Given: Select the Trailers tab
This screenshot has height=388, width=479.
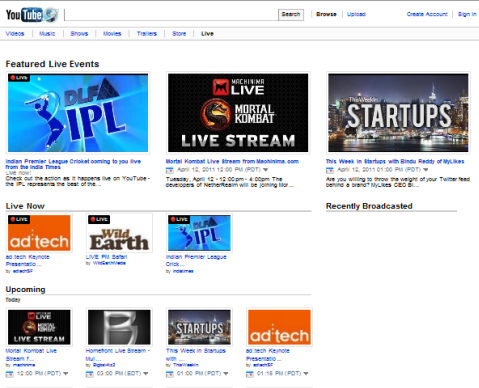Looking at the screenshot, I should click(147, 34).
